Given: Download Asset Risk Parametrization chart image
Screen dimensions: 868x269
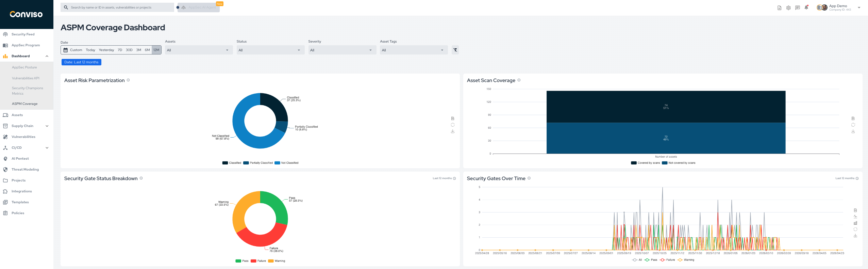Looking at the screenshot, I should pyautogui.click(x=453, y=131).
